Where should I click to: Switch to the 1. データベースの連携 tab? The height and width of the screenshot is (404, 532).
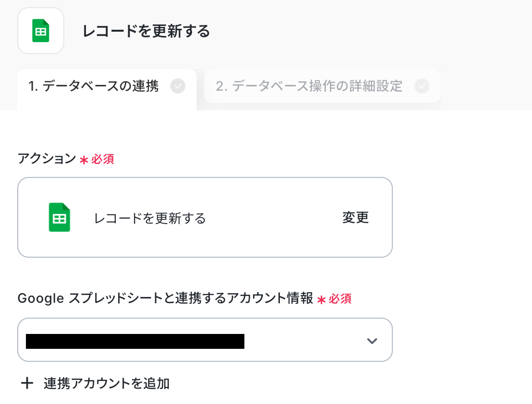(94, 86)
